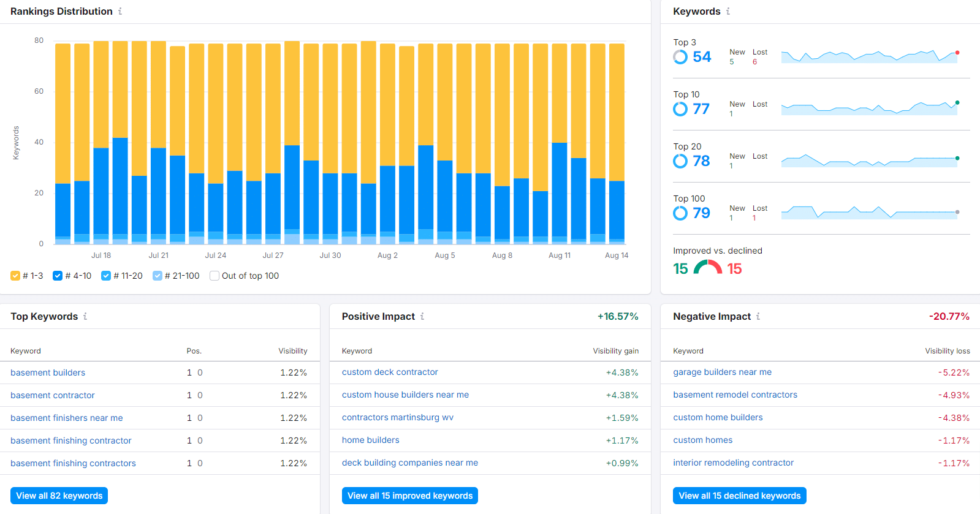Uncheck the # 1-3 legend checkbox

(15, 276)
